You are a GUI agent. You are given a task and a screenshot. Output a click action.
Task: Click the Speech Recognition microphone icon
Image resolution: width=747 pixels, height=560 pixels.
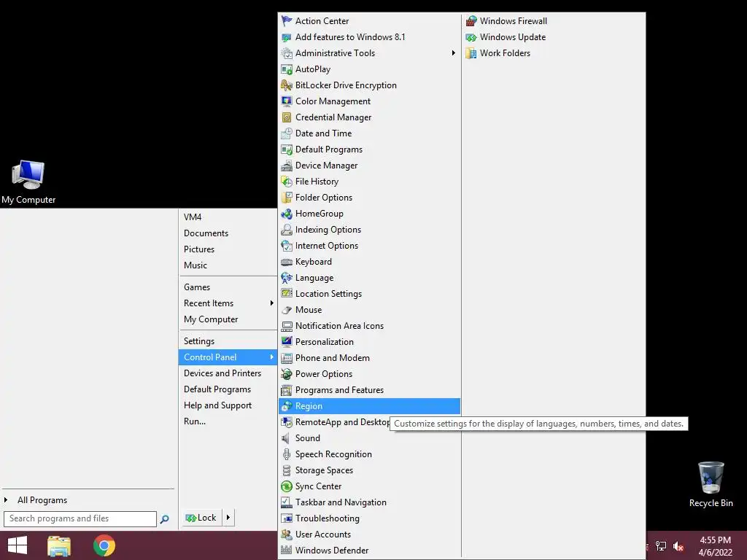(286, 454)
